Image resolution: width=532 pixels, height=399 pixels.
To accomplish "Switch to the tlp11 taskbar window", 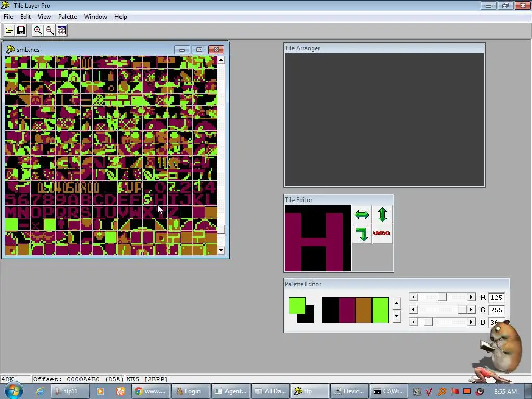I will pyautogui.click(x=70, y=391).
